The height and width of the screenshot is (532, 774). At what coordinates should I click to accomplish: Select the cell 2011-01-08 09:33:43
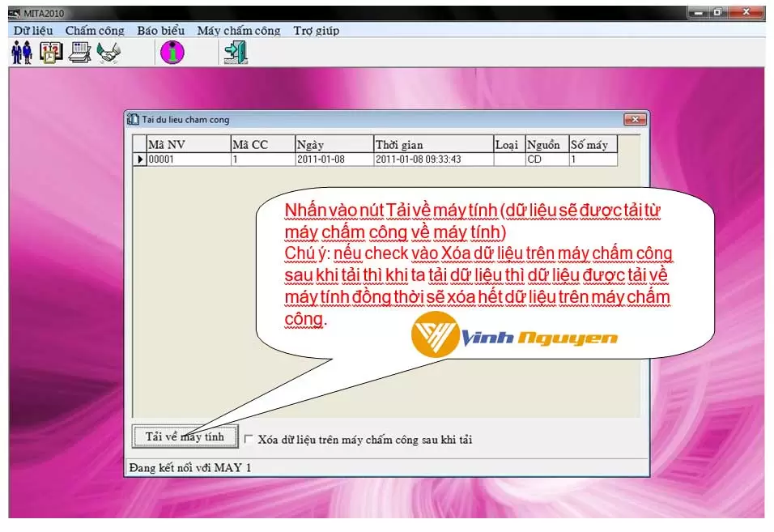click(x=434, y=160)
